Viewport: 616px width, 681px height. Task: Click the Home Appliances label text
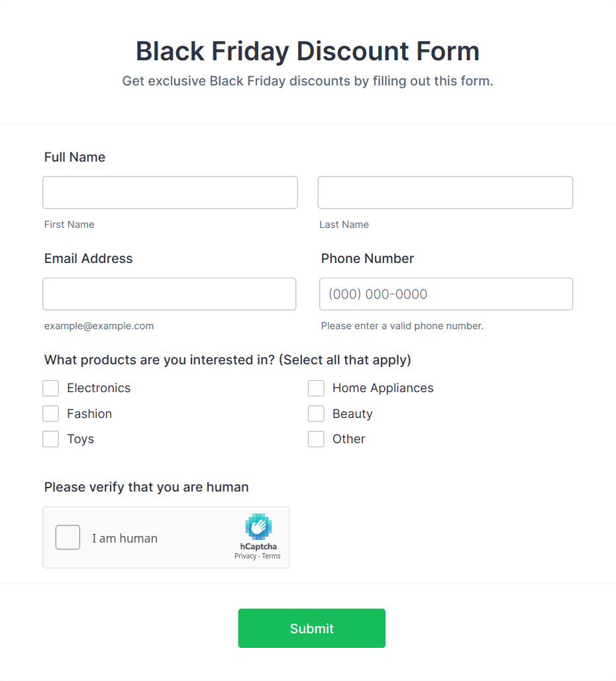383,388
